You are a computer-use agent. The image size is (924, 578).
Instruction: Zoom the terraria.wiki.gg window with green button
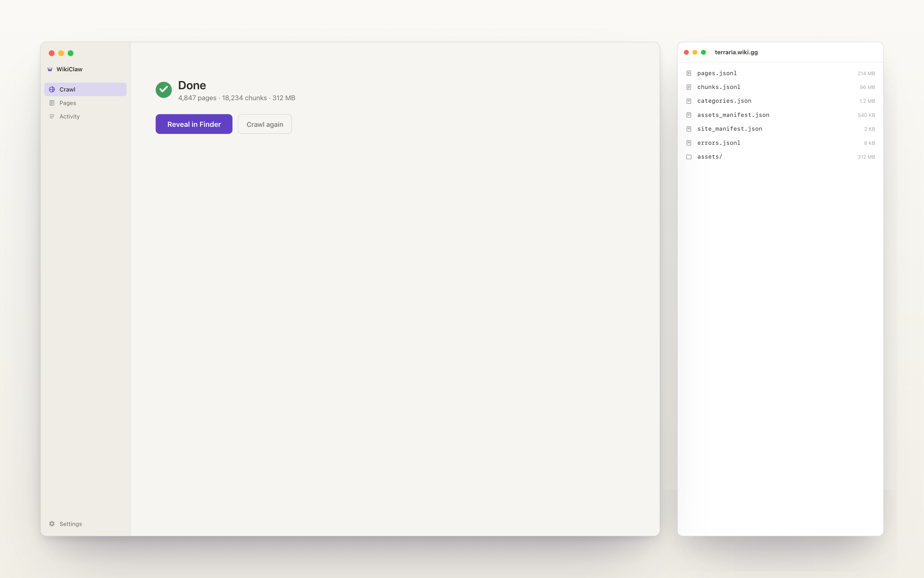coord(703,52)
